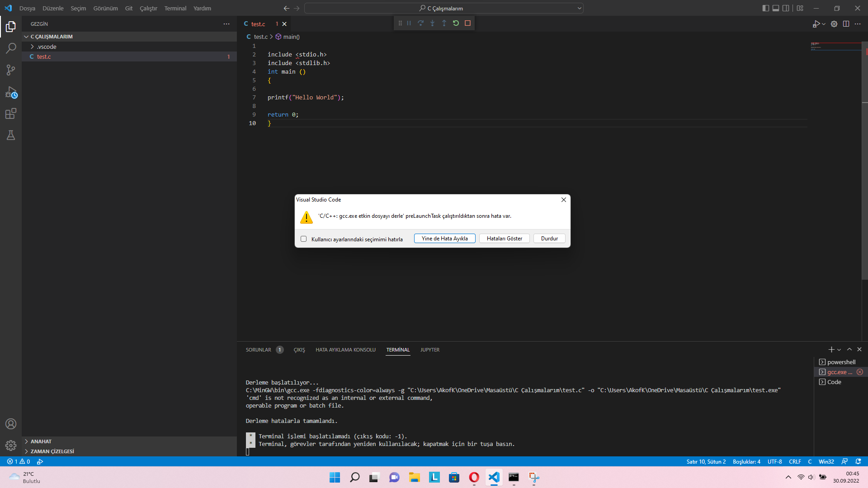
Task: Expand the ANAHAT section
Action: click(x=41, y=441)
